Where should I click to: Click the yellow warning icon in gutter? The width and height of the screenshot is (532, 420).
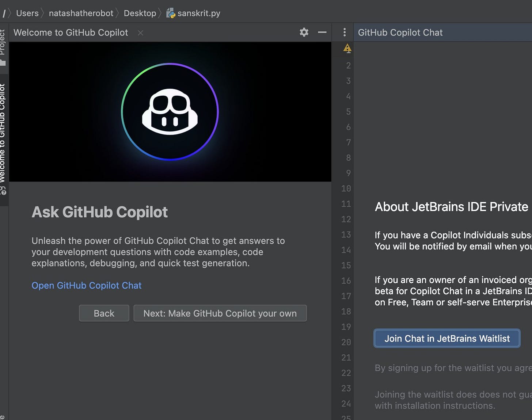pos(347,48)
